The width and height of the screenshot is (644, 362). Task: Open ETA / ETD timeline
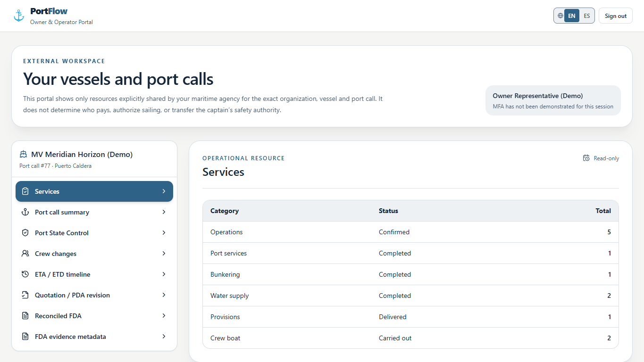(x=94, y=274)
